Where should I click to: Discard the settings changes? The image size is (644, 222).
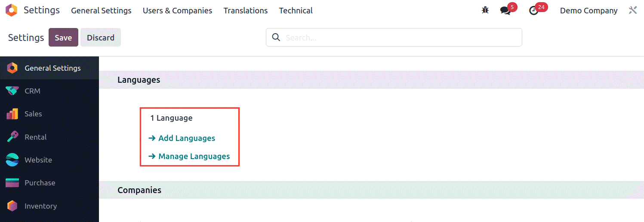101,38
